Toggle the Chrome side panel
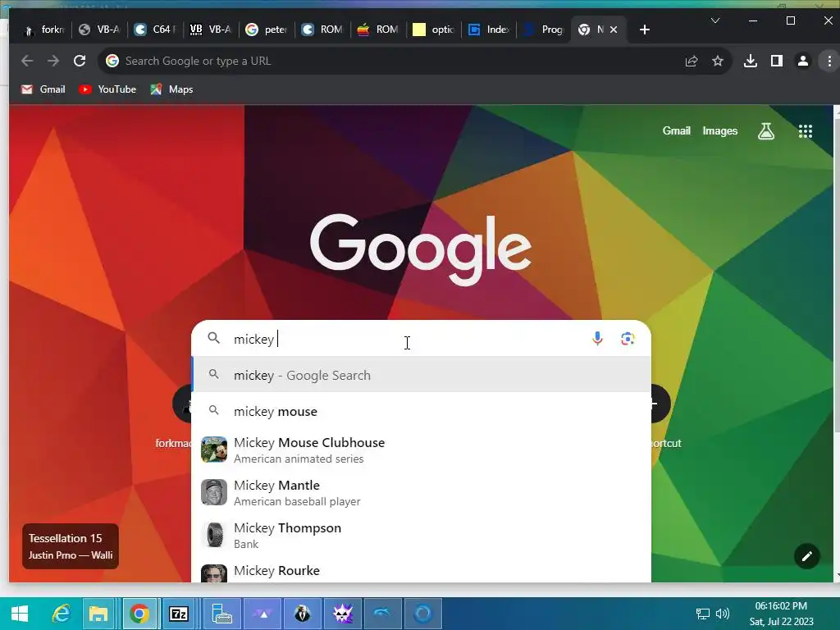 click(776, 61)
